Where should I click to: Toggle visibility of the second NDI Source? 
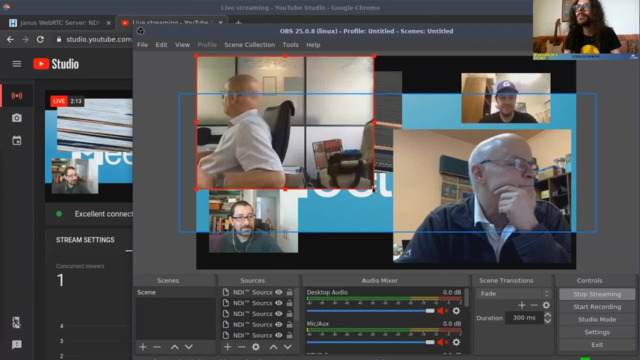pyautogui.click(x=279, y=303)
